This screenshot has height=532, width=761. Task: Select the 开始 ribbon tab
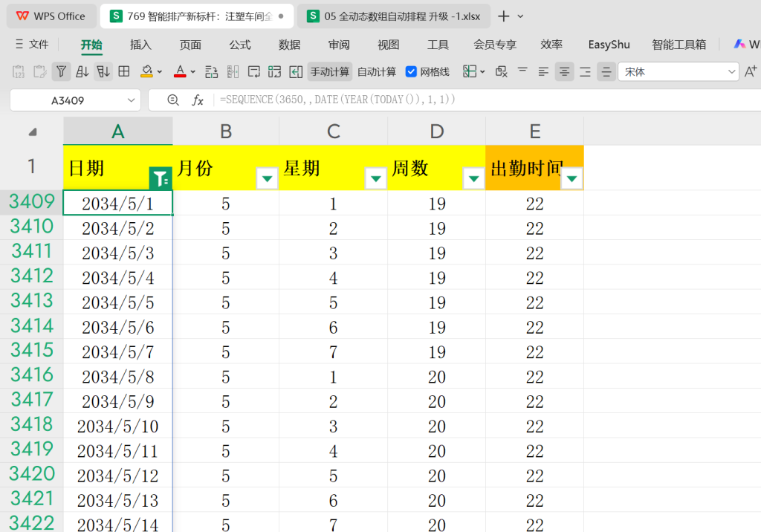[91, 45]
